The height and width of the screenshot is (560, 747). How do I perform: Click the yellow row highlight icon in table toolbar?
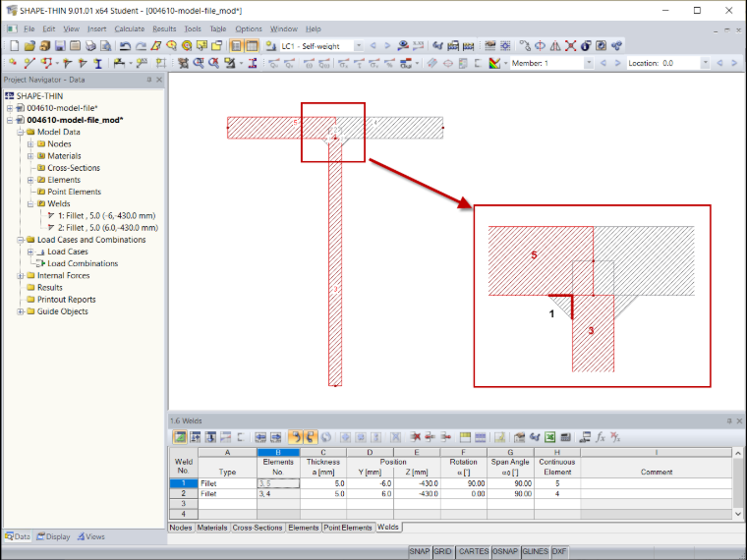point(465,437)
